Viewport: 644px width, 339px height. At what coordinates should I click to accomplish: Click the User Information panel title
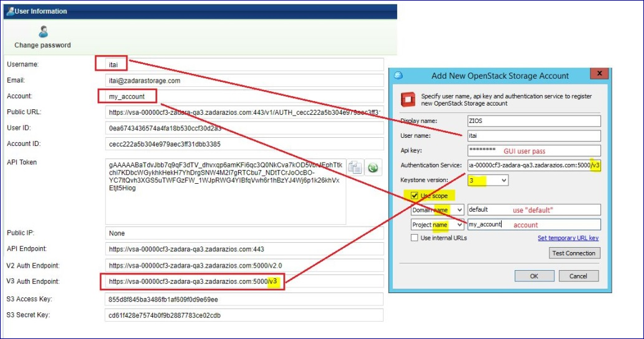[x=40, y=11]
